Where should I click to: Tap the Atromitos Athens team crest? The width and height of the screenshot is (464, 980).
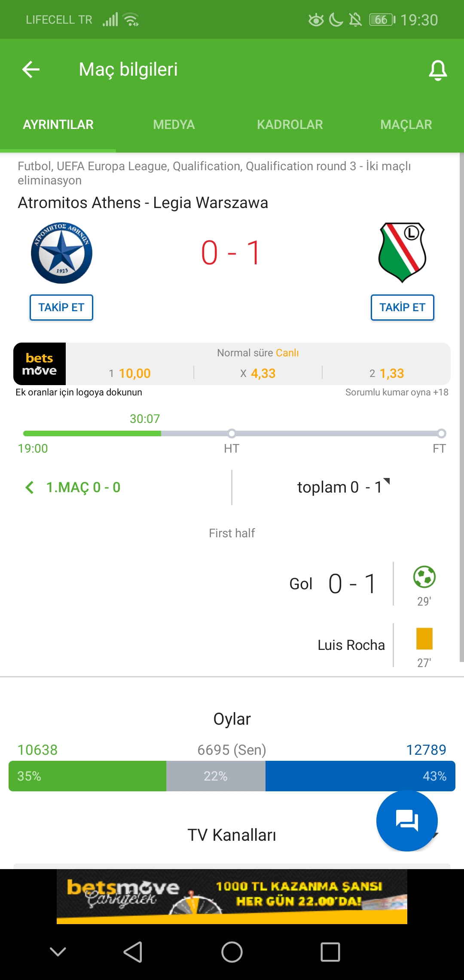(61, 253)
